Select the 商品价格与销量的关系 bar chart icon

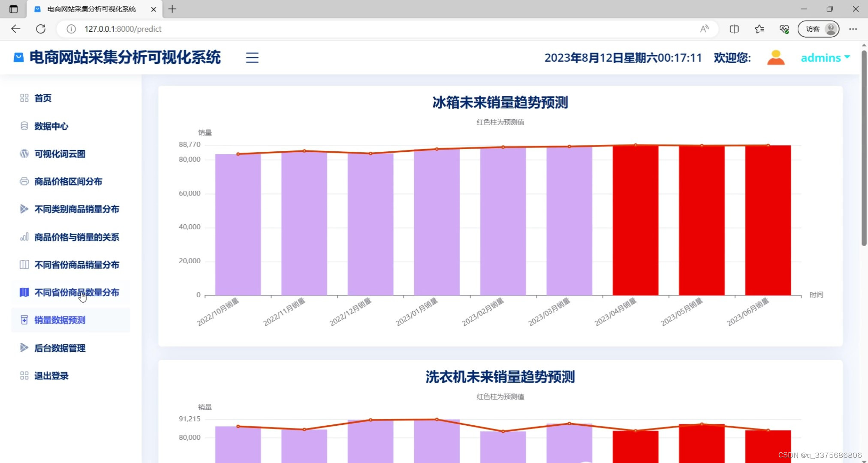24,237
